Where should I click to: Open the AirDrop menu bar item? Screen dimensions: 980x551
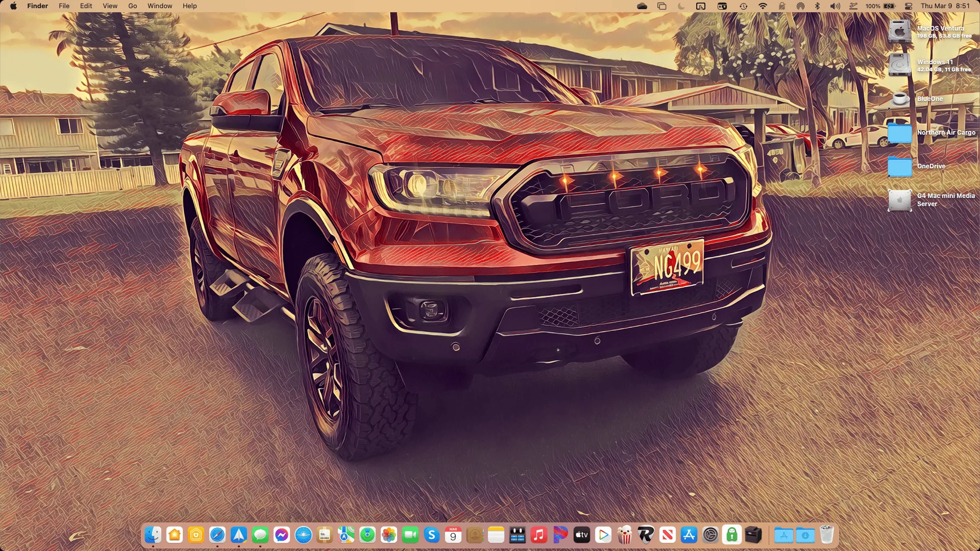[x=800, y=6]
